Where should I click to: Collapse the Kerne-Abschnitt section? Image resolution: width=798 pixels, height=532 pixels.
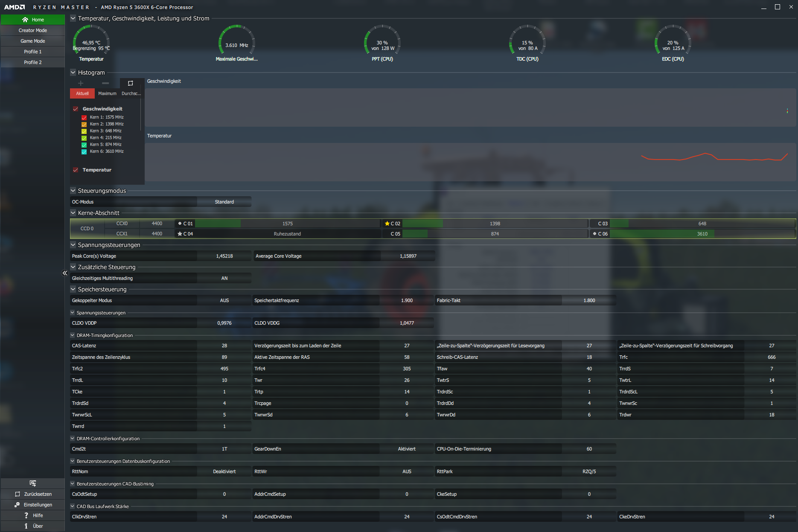[73, 213]
